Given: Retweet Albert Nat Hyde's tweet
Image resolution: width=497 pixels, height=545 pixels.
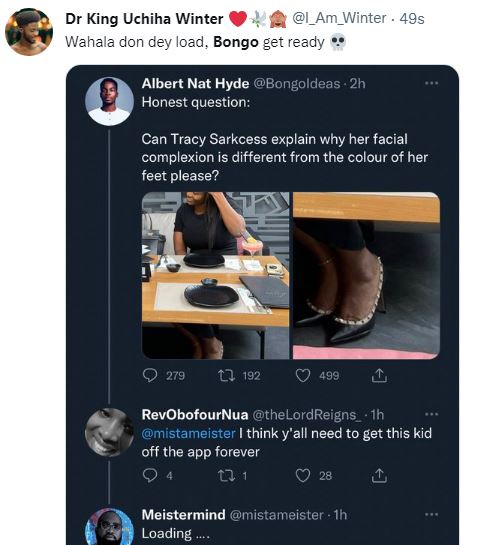Looking at the screenshot, I should pyautogui.click(x=227, y=376).
